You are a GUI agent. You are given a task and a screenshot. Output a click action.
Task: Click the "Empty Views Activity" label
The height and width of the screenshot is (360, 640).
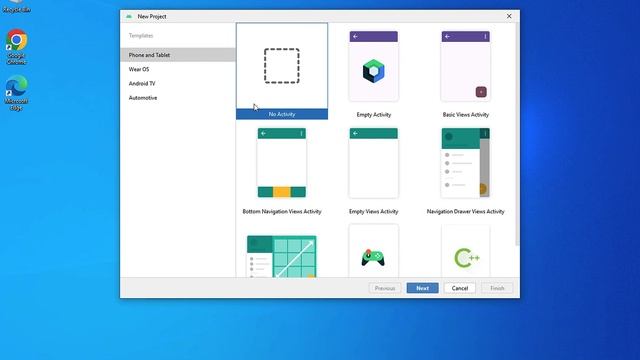coord(373,211)
